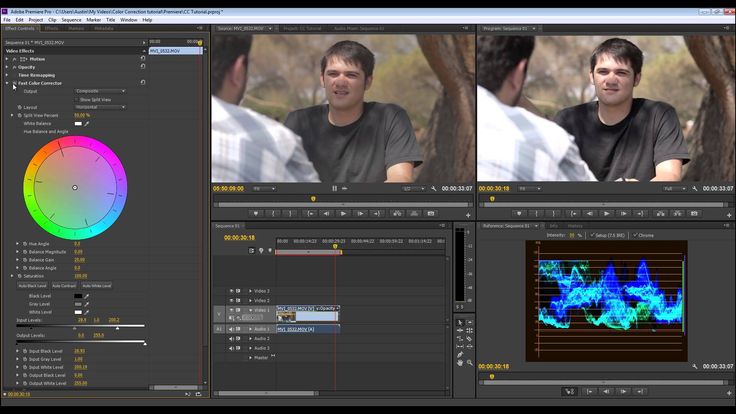Enable the Show Split View checkbox
This screenshot has width=736, height=414.
click(x=77, y=100)
